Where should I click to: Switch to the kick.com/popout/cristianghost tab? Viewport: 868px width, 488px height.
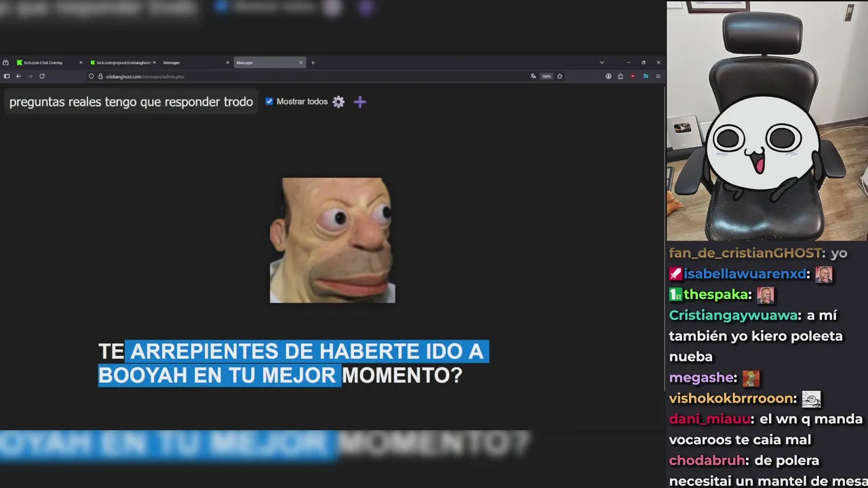tap(122, 62)
